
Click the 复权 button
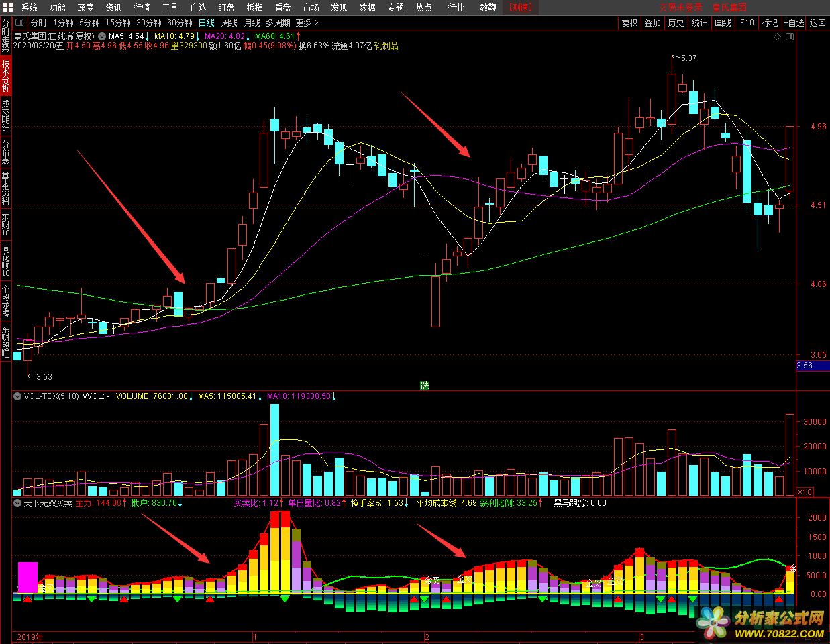point(629,23)
